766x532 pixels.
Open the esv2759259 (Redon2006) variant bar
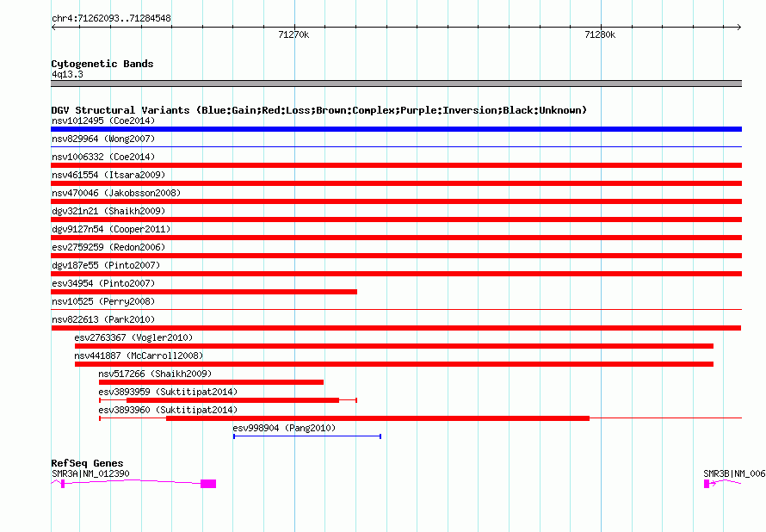tap(396, 256)
